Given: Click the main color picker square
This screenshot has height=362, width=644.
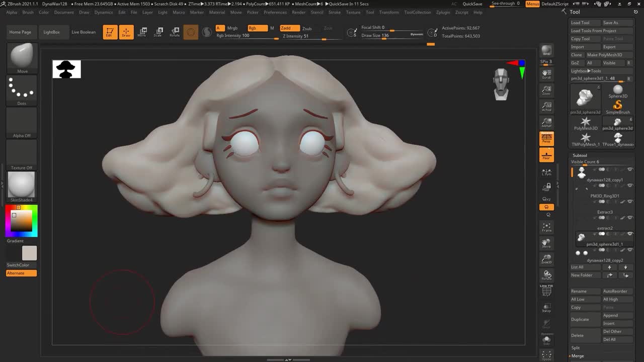Looking at the screenshot, I should click(22, 222).
